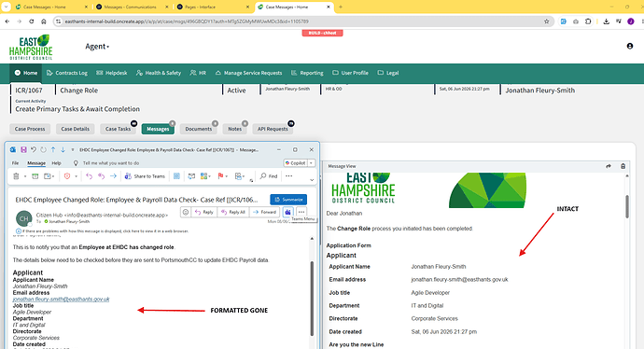Click the Reply All arrow in ribbon
Viewport: 644px width, 349px height.
coord(101,176)
